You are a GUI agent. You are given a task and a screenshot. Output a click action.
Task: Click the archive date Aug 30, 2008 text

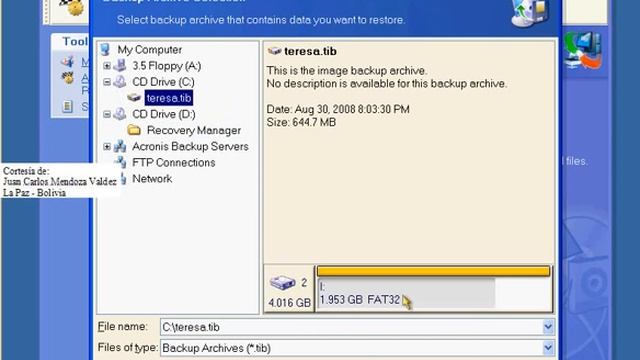(338, 109)
